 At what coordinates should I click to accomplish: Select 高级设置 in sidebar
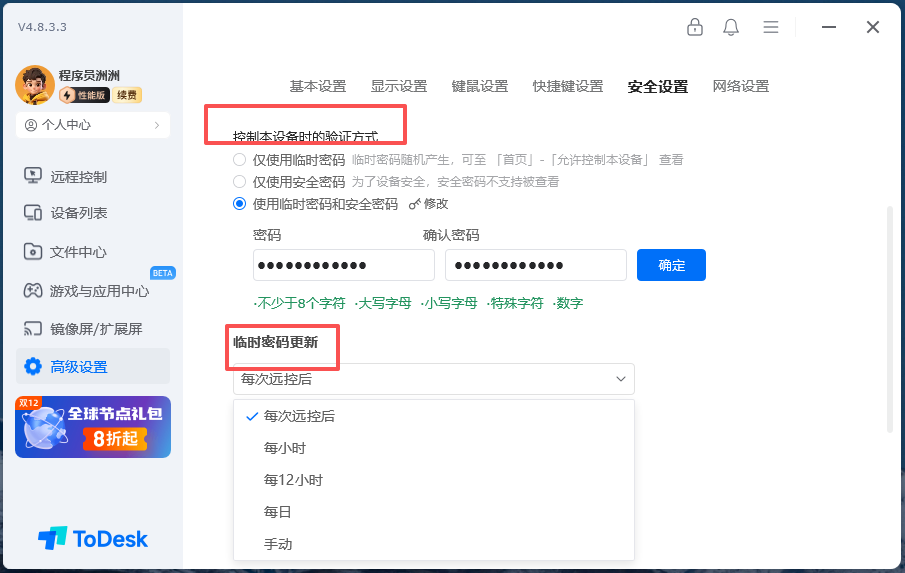tap(92, 366)
